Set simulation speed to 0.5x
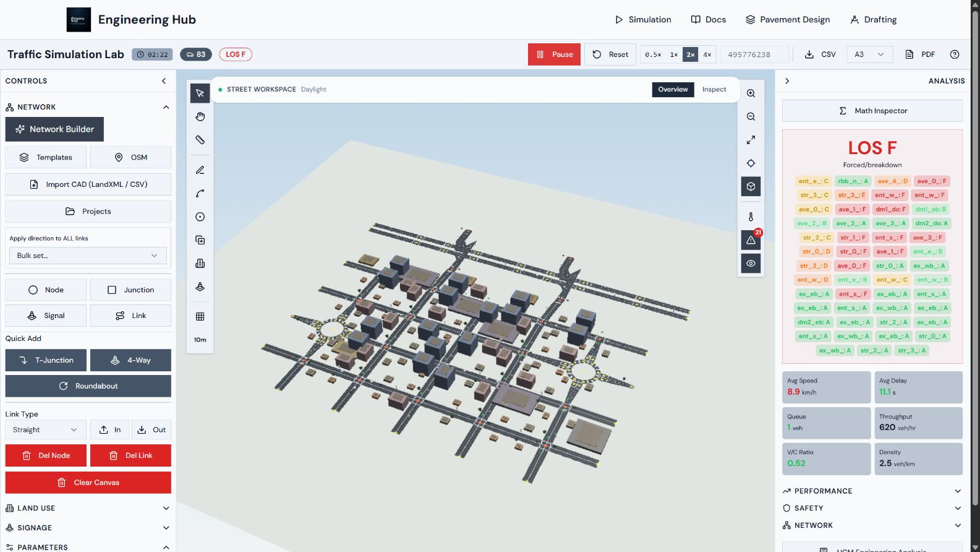980x552 pixels. pos(653,54)
